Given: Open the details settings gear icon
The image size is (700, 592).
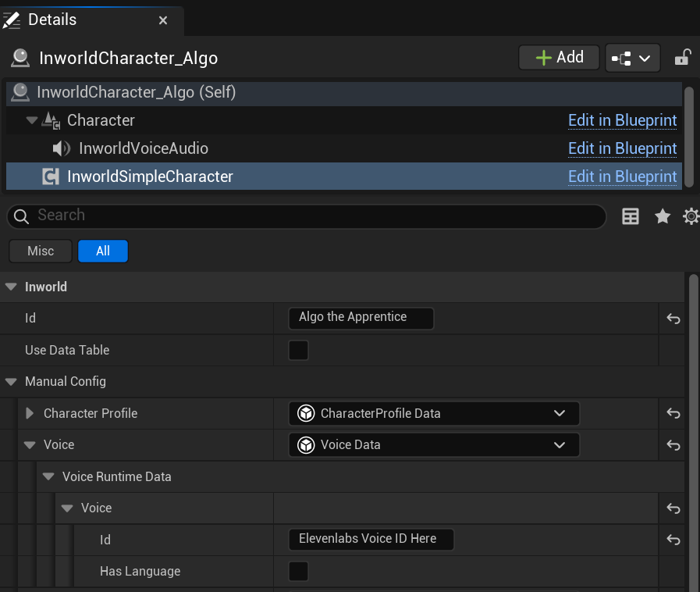Looking at the screenshot, I should pos(691,216).
